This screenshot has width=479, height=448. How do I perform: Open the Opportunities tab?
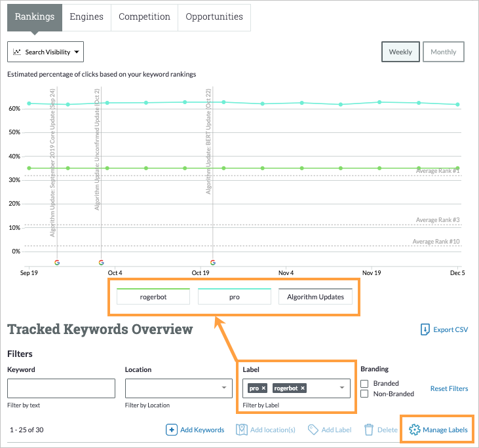coord(214,16)
